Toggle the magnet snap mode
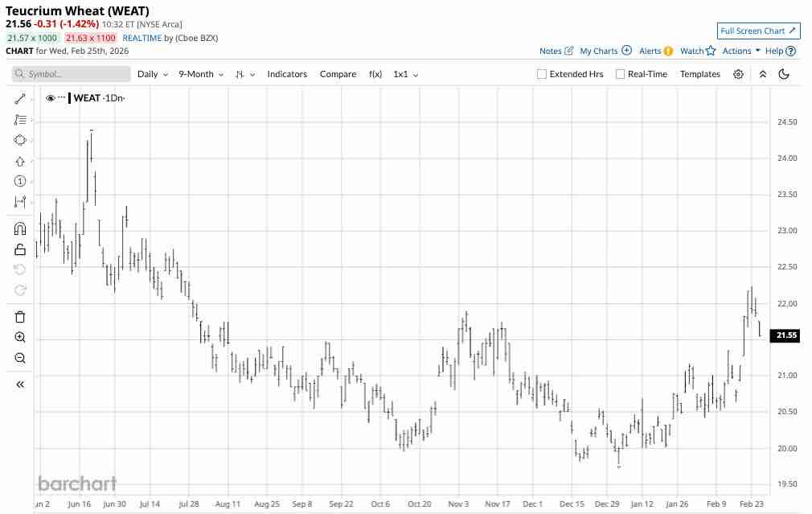The height and width of the screenshot is (514, 812). coord(19,228)
